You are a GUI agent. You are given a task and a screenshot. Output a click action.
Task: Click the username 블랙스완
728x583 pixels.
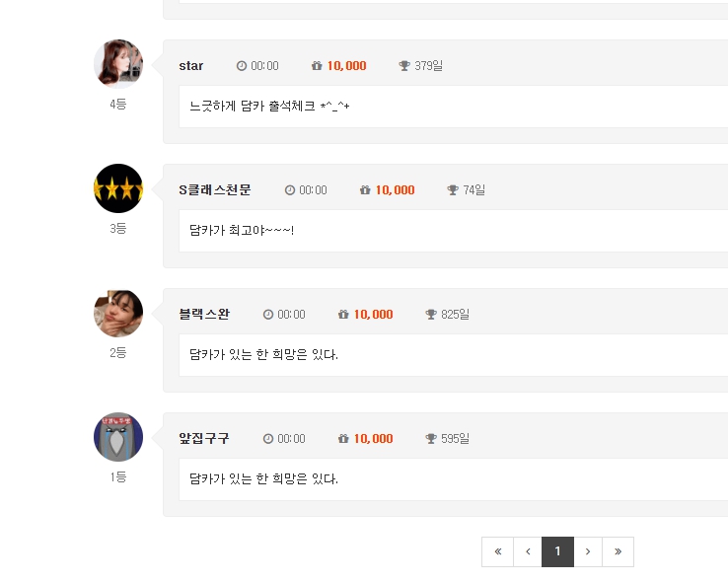204,315
